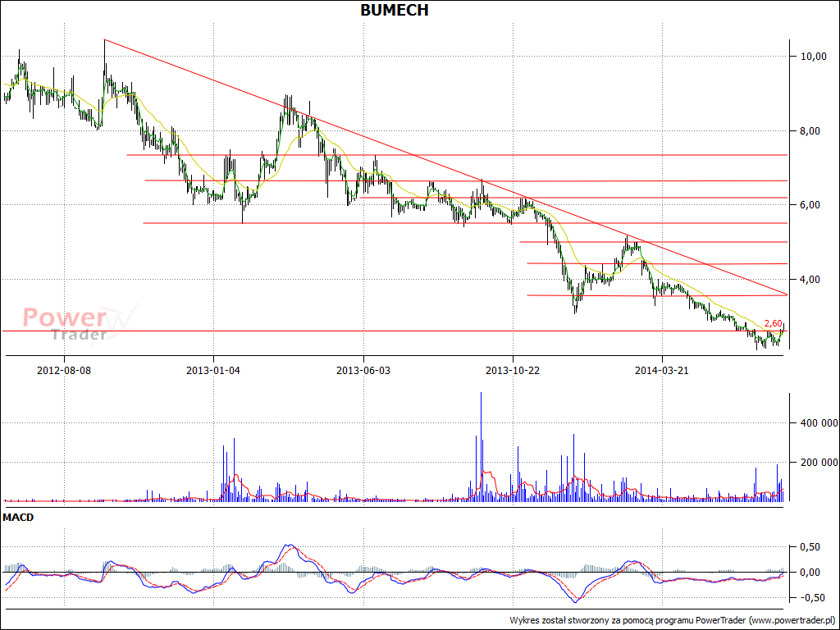Viewport: 840px width, 630px height.
Task: Click the 6,00 price axis label
Action: pos(808,204)
